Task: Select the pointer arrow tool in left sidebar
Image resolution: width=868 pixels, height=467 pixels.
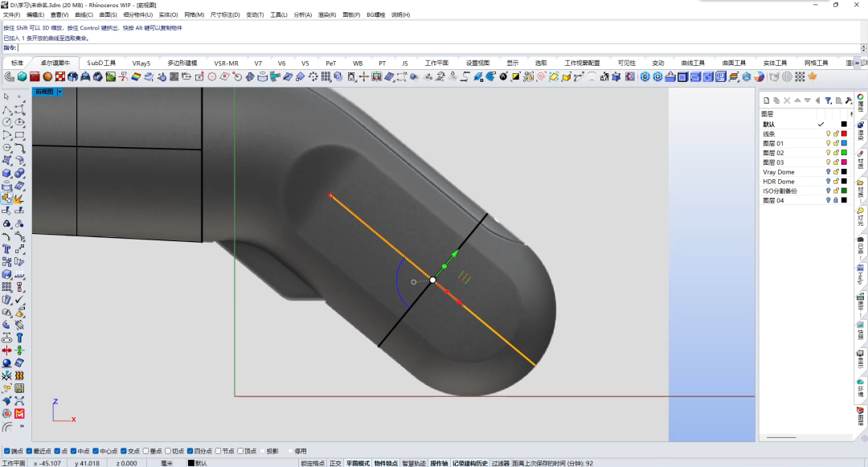Action: 6,96
